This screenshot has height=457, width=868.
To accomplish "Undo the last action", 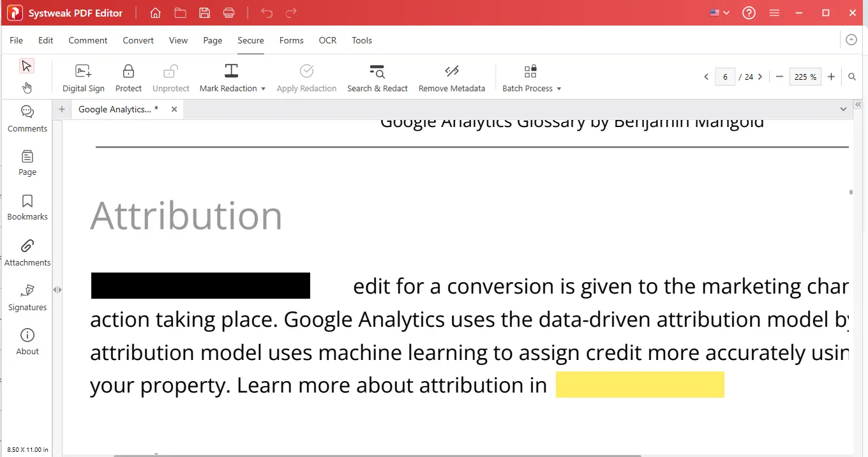I will (x=267, y=13).
